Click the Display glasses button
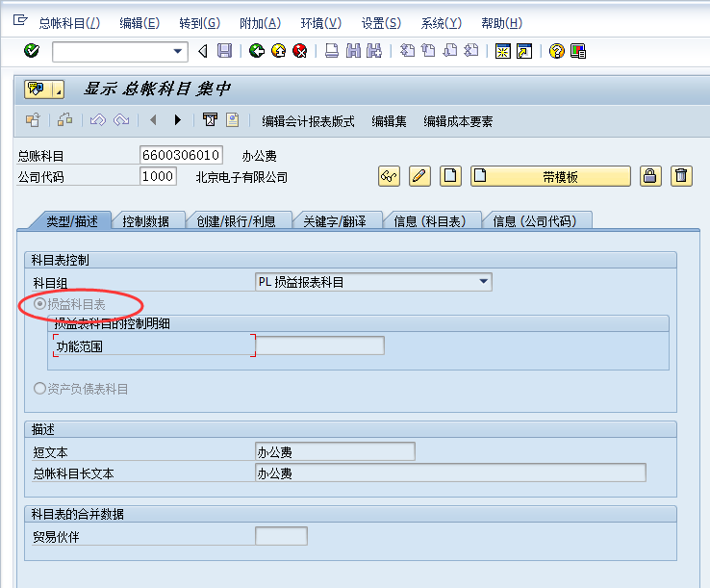 pos(389,176)
